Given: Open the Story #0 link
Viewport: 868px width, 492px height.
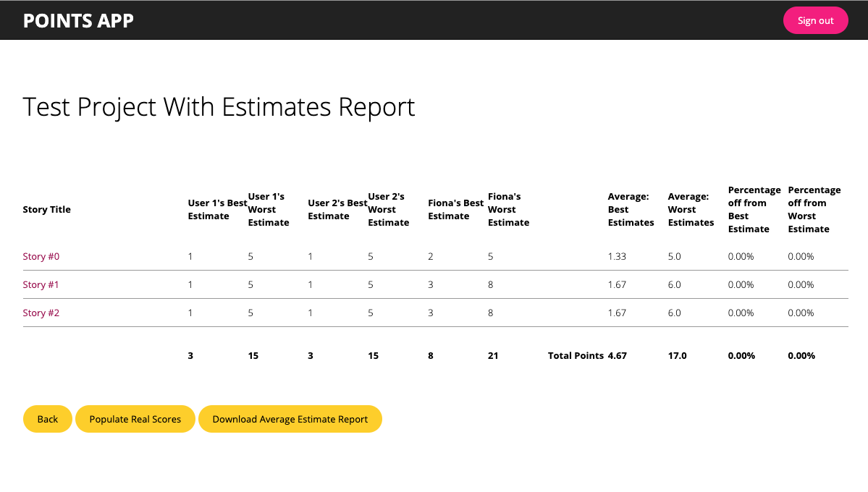Looking at the screenshot, I should (x=41, y=256).
